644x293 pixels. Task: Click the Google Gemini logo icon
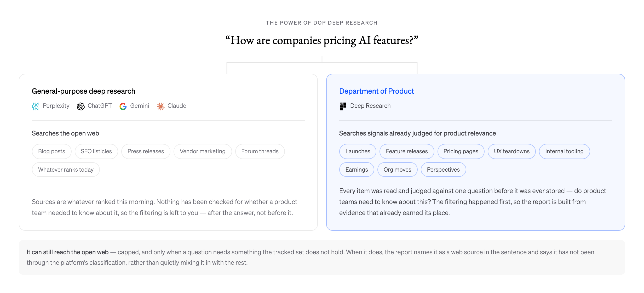[123, 106]
